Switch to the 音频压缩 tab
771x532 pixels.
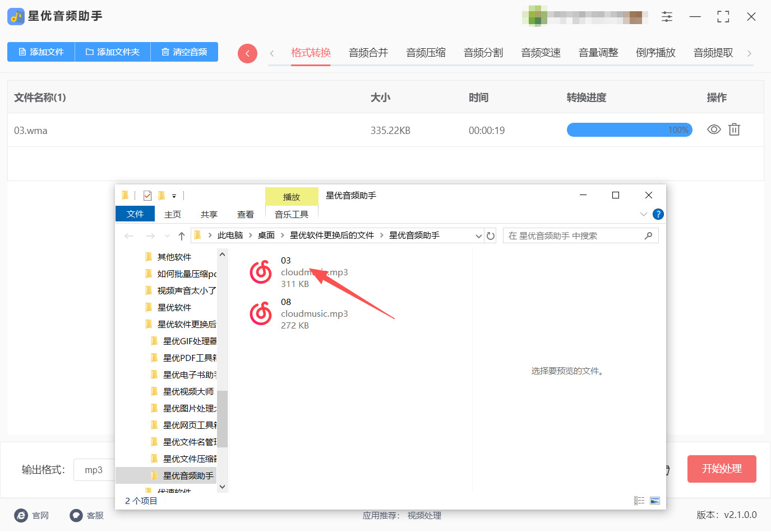pyautogui.click(x=426, y=53)
